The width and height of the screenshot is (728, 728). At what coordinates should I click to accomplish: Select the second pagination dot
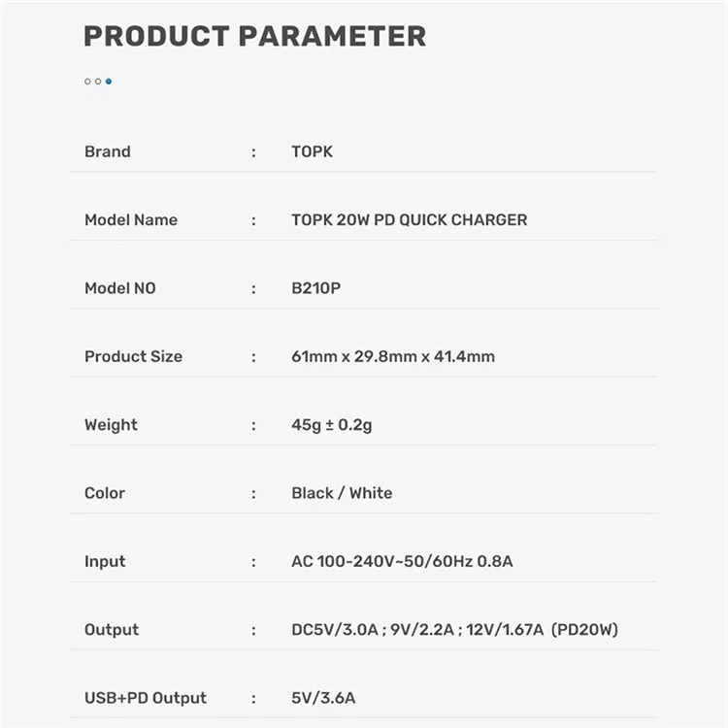(x=98, y=82)
